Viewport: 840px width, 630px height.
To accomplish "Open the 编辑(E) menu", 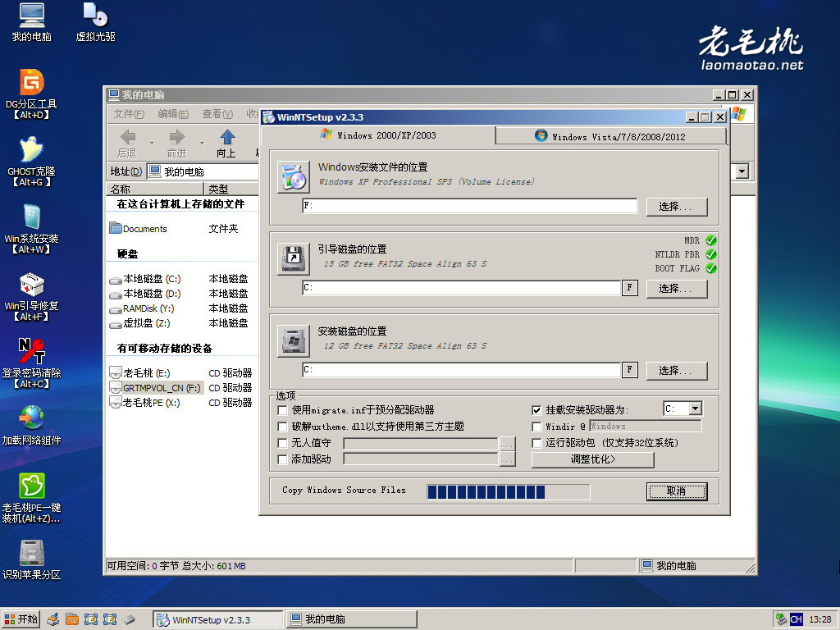I will pos(173,114).
